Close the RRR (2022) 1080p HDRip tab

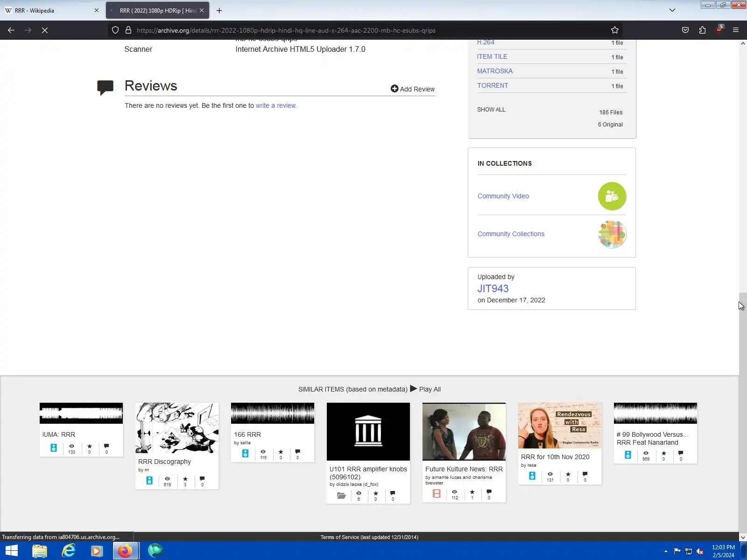pos(202,10)
